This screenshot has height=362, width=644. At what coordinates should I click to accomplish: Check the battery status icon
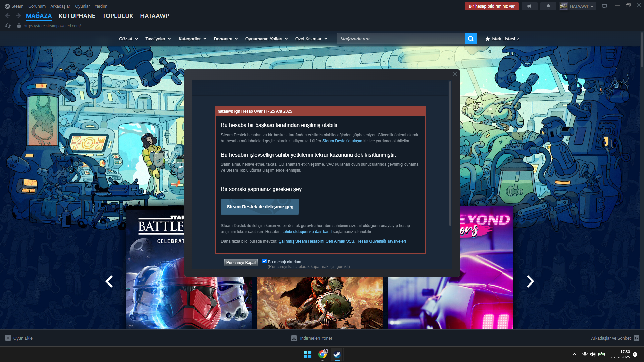602,354
